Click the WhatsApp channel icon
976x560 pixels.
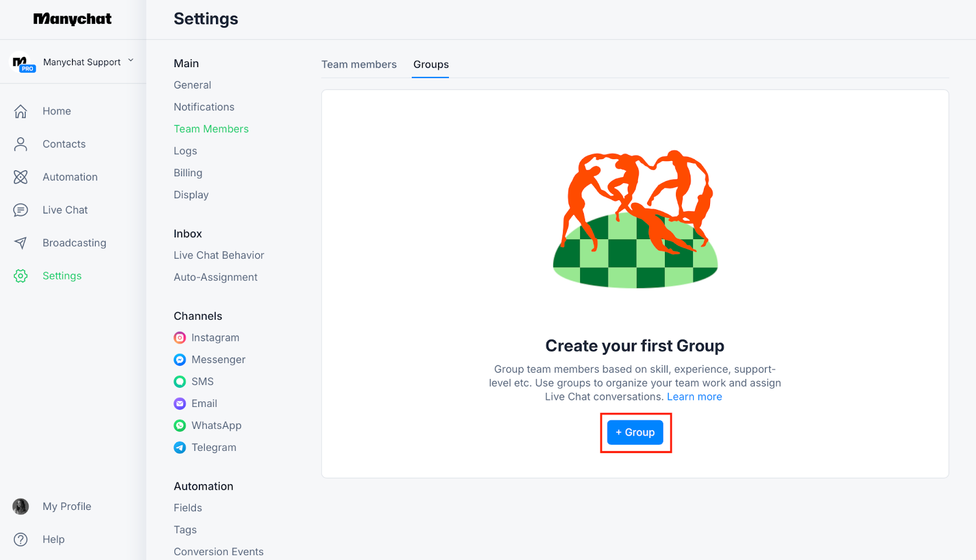click(x=180, y=426)
